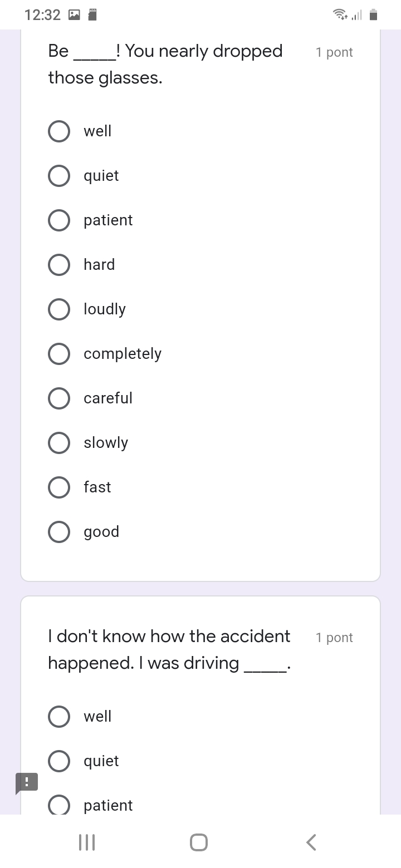The width and height of the screenshot is (401, 868).
Task: Select the 'completely' option
Action: click(59, 354)
